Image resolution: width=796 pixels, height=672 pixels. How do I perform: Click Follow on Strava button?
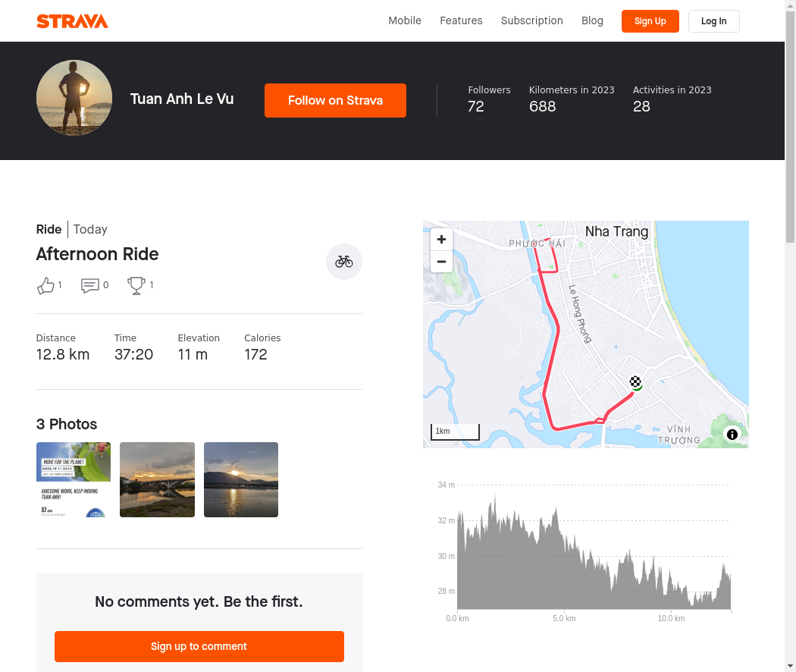(x=335, y=100)
